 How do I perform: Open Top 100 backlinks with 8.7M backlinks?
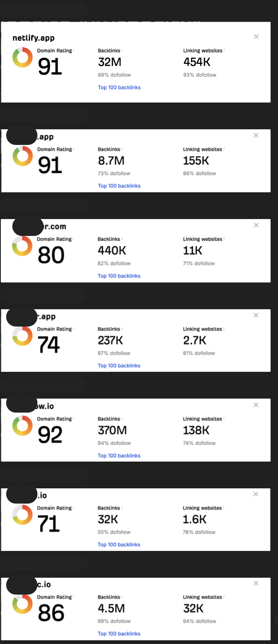[x=119, y=186]
